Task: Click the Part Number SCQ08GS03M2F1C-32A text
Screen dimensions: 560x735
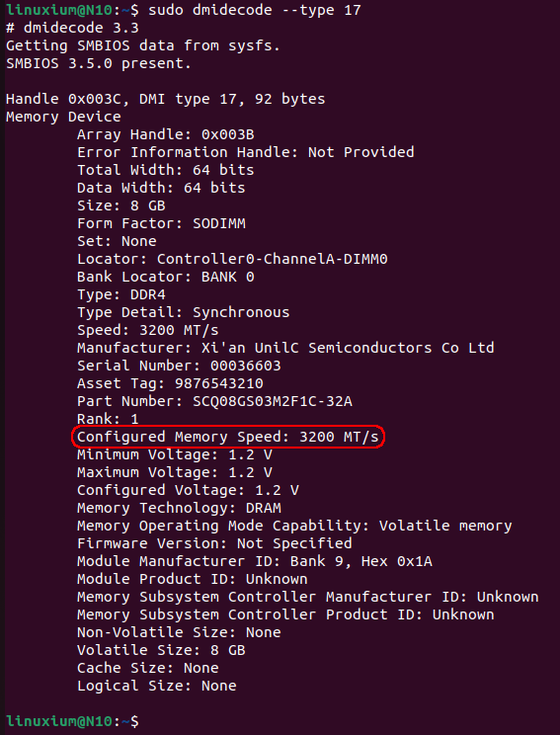Action: (x=214, y=401)
